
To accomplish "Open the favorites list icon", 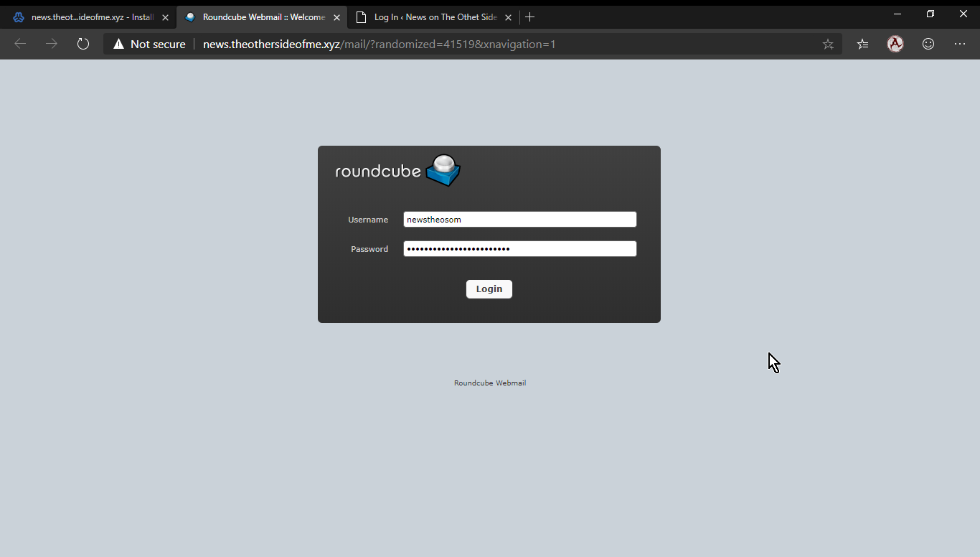I will point(862,44).
